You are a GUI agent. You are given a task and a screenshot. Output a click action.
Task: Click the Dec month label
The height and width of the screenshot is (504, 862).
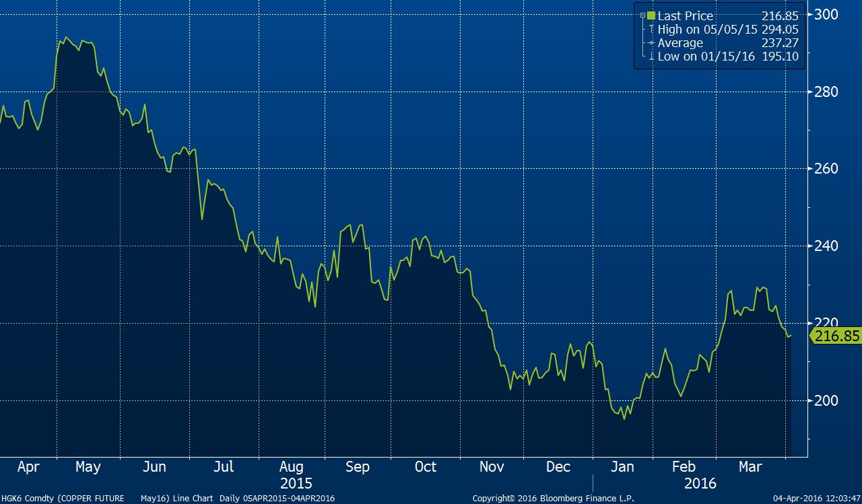558,467
